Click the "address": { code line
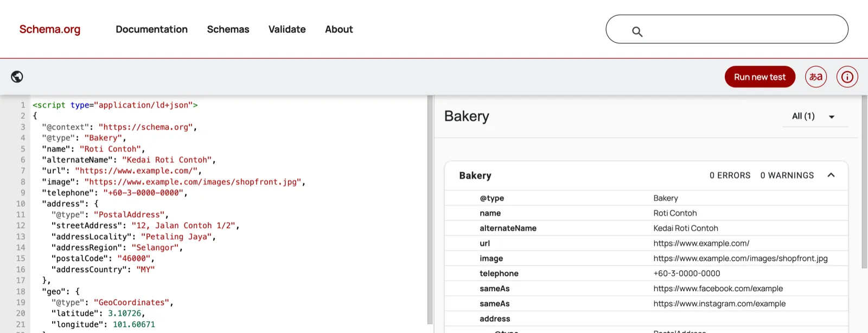 pyautogui.click(x=70, y=204)
